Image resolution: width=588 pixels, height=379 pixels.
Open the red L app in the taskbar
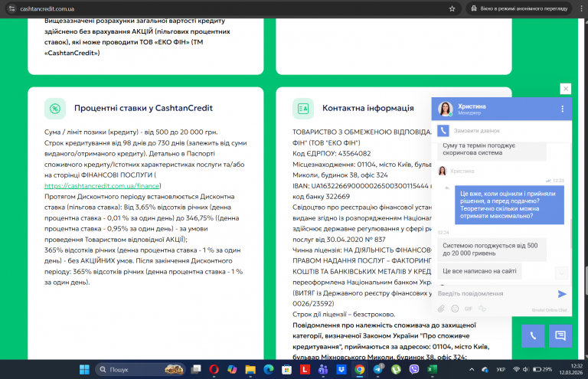tap(305, 370)
